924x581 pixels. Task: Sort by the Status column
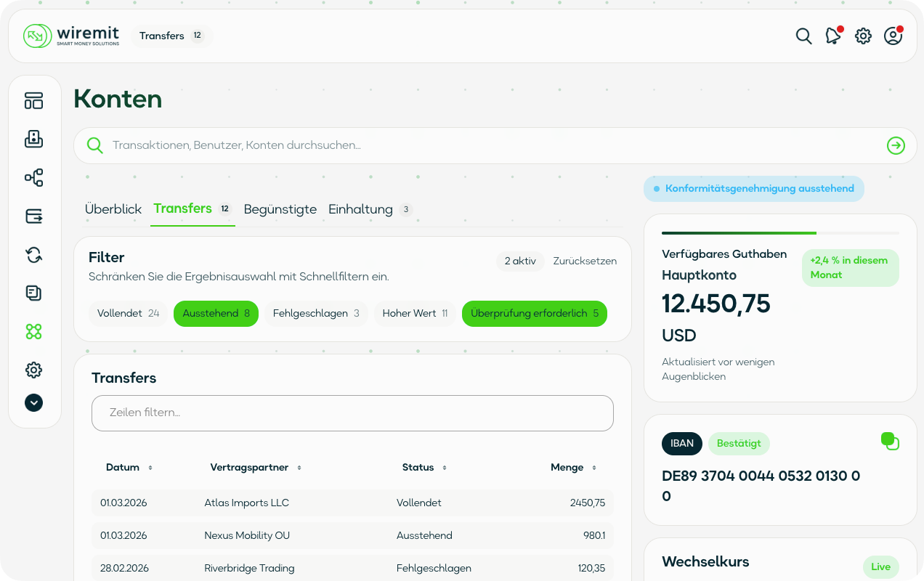coord(424,468)
